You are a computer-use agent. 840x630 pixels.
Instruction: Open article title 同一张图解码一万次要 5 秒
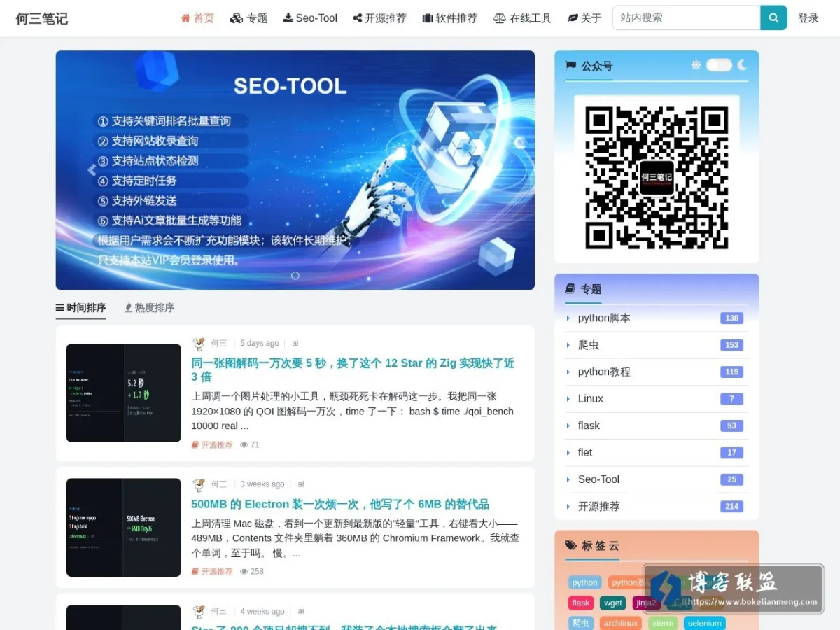click(353, 370)
